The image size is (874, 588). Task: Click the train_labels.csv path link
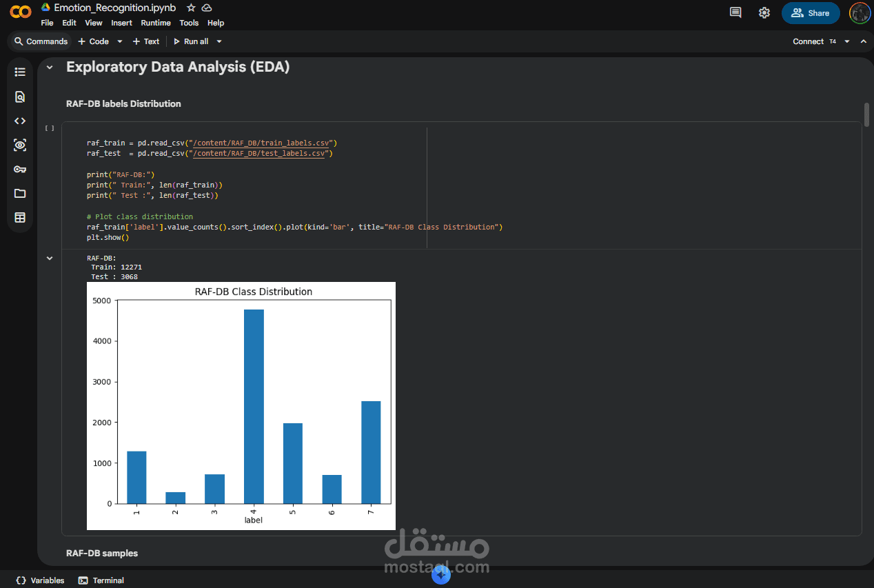[x=262, y=143]
